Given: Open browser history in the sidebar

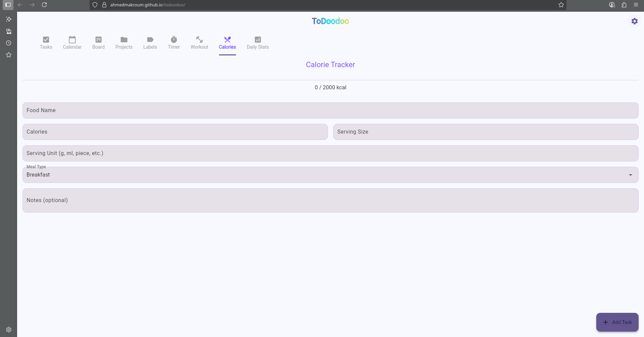Looking at the screenshot, I should (x=9, y=43).
